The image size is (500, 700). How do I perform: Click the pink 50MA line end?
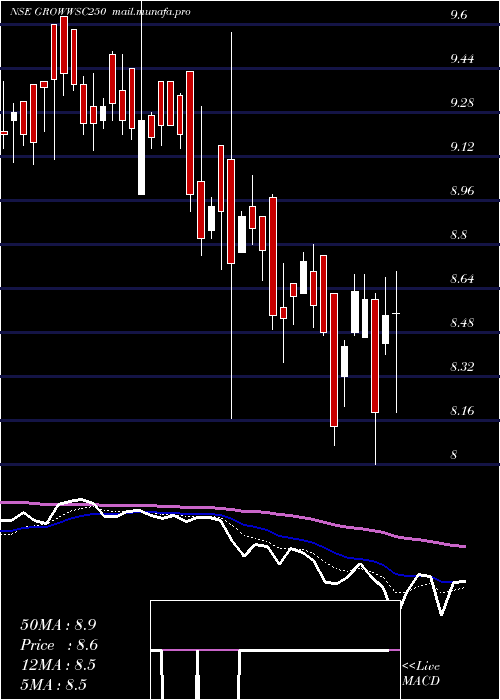click(x=462, y=546)
